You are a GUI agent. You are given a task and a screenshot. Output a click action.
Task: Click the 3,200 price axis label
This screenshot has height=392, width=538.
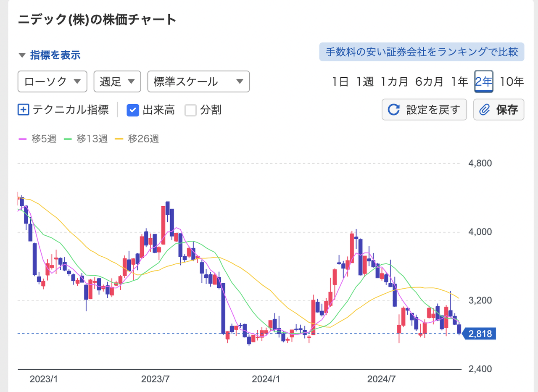coord(480,301)
